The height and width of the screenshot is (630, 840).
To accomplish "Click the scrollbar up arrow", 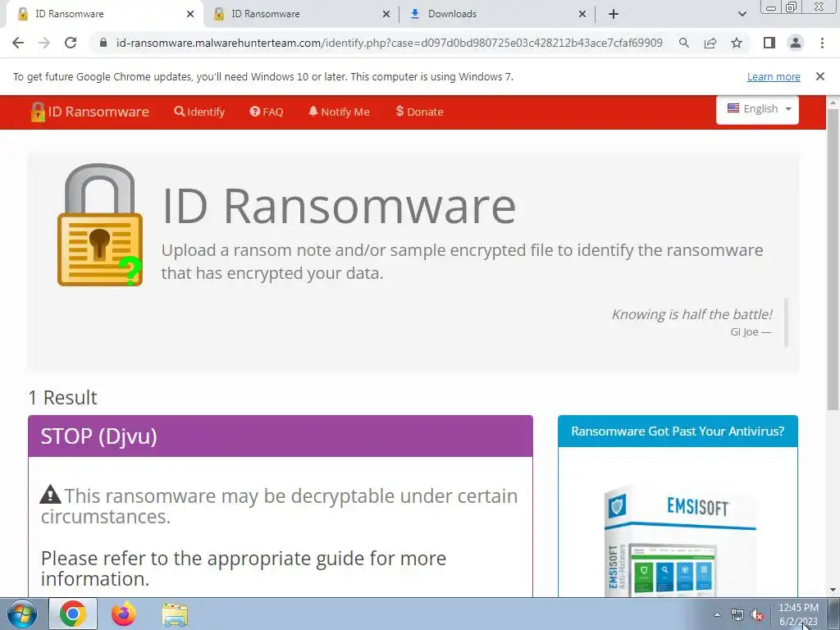I will pos(833,102).
